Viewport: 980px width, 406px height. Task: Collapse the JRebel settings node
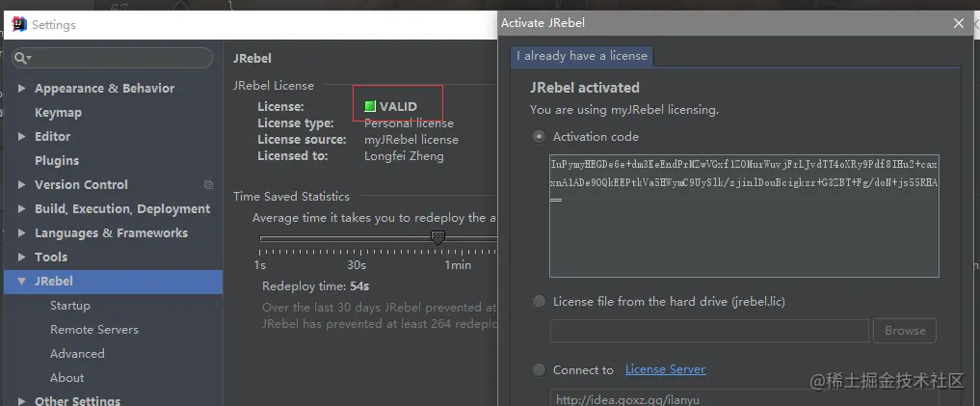tap(22, 282)
